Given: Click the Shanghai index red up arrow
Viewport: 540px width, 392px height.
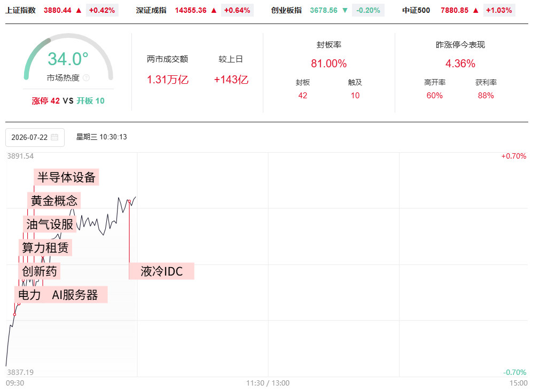Looking at the screenshot, I should point(79,10).
